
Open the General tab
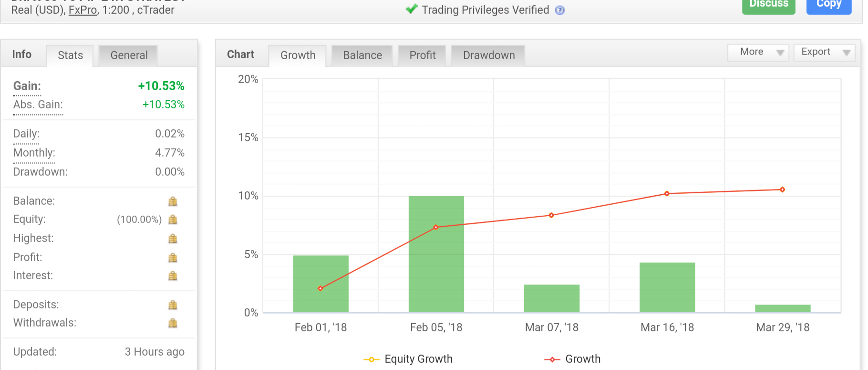point(129,55)
